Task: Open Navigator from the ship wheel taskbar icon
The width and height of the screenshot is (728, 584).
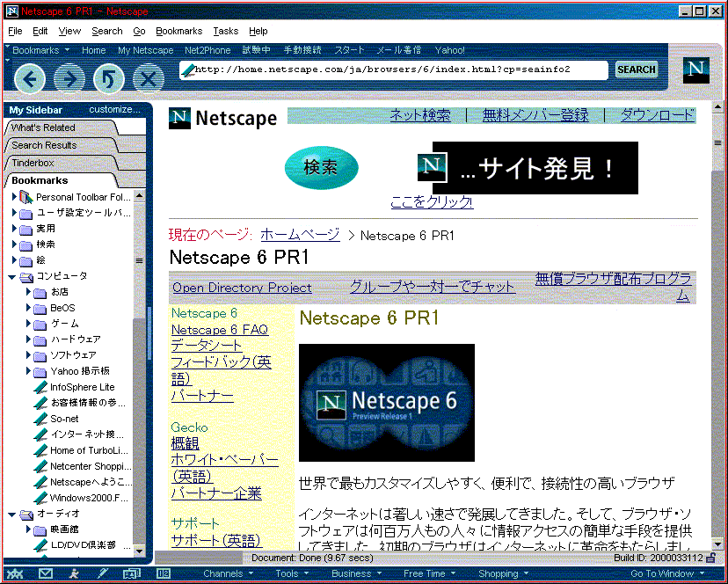Action: point(14,573)
